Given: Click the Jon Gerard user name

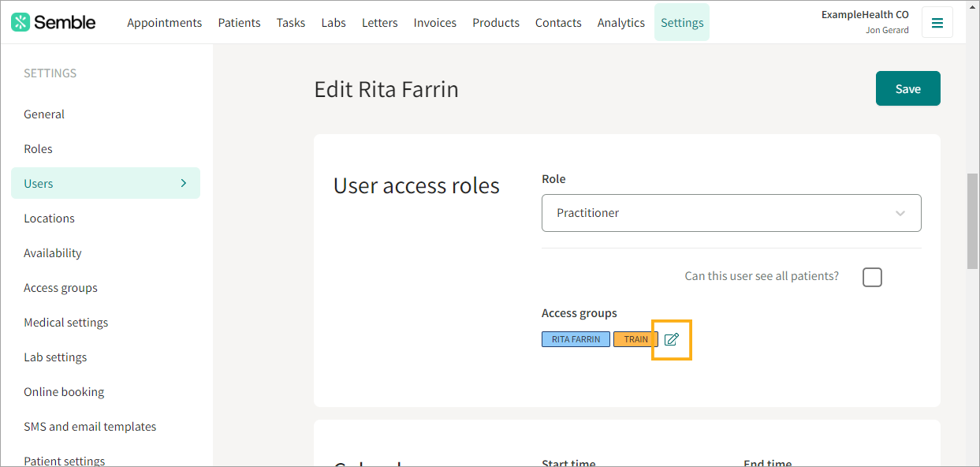Looking at the screenshot, I should [887, 31].
